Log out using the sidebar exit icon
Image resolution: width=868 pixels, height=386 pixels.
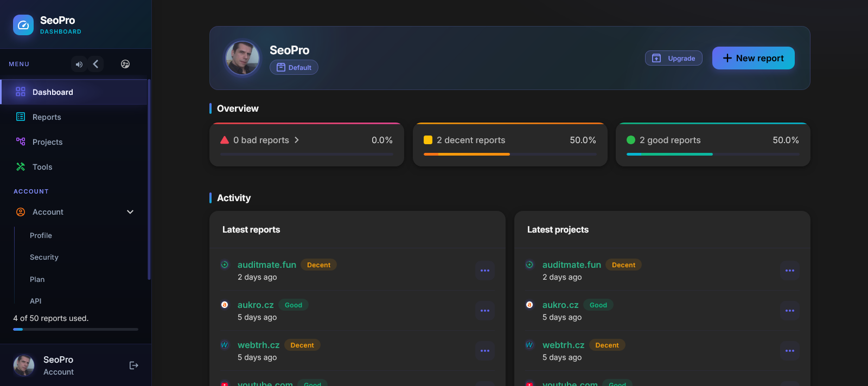[134, 365]
